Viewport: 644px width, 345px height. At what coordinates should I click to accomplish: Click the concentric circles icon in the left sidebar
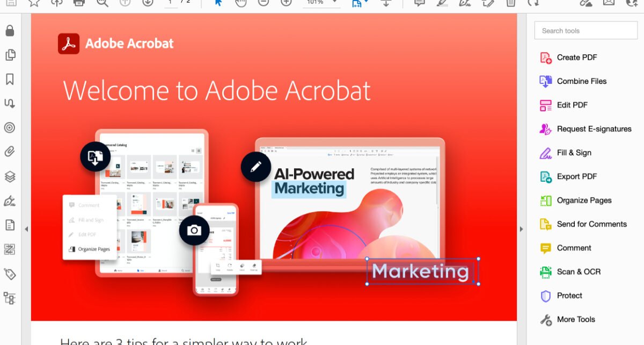pyautogui.click(x=10, y=128)
